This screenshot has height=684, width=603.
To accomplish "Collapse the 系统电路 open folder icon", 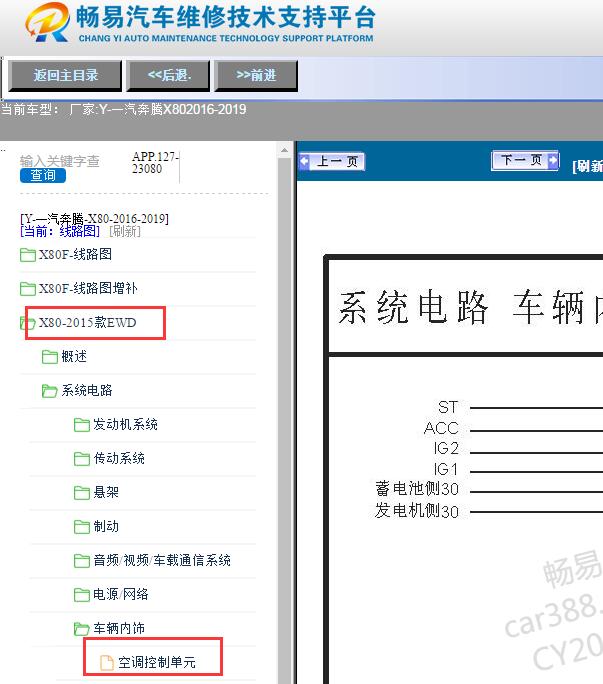I will click(x=49, y=391).
